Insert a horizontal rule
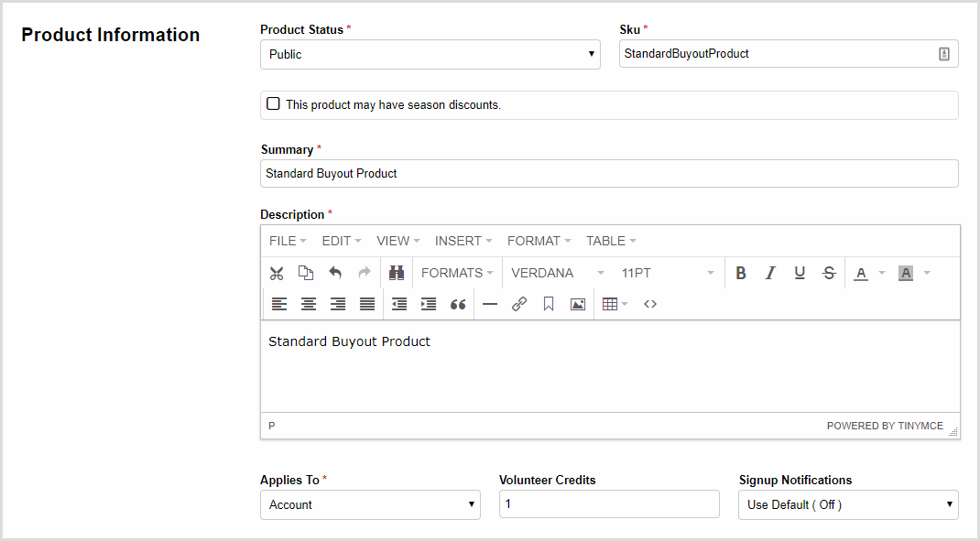This screenshot has width=980, height=541. (490, 304)
